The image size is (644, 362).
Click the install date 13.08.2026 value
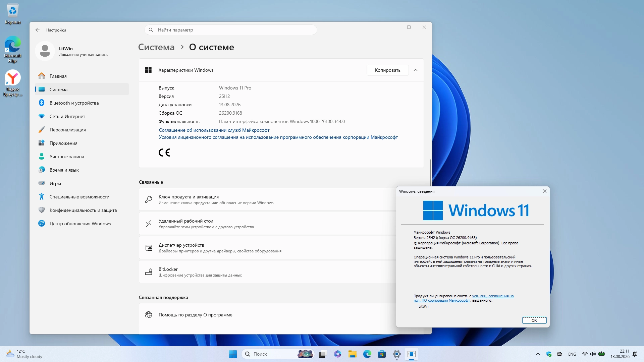point(230,105)
